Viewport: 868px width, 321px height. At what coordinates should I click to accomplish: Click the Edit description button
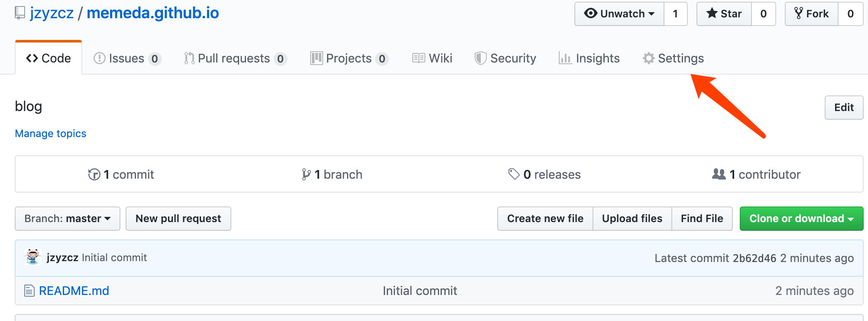[x=844, y=108]
